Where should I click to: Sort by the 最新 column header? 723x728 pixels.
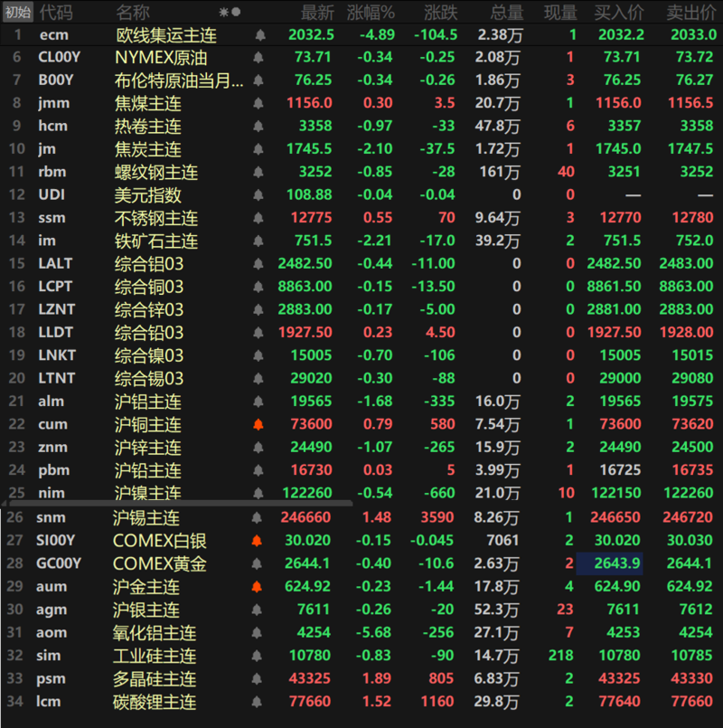(317, 13)
